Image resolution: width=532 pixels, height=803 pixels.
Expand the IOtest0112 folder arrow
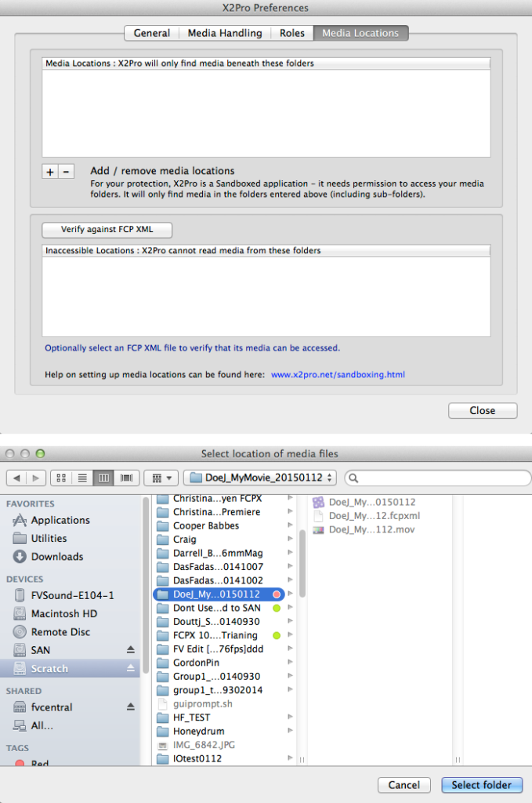pos(290,758)
